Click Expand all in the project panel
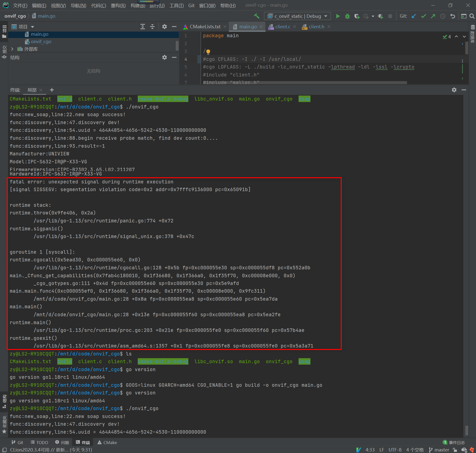Image resolution: width=476 pixels, height=453 pixels. (143, 27)
